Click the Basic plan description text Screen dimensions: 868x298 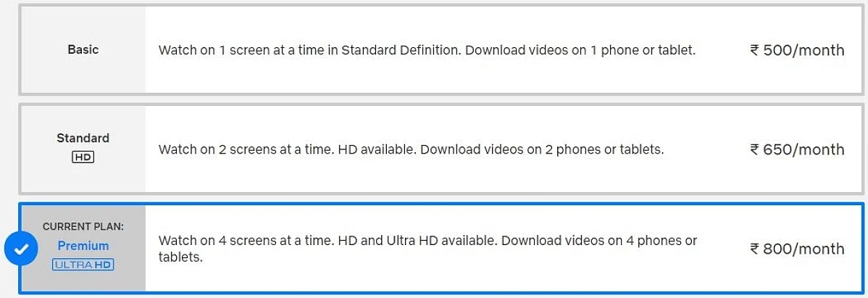pos(427,51)
